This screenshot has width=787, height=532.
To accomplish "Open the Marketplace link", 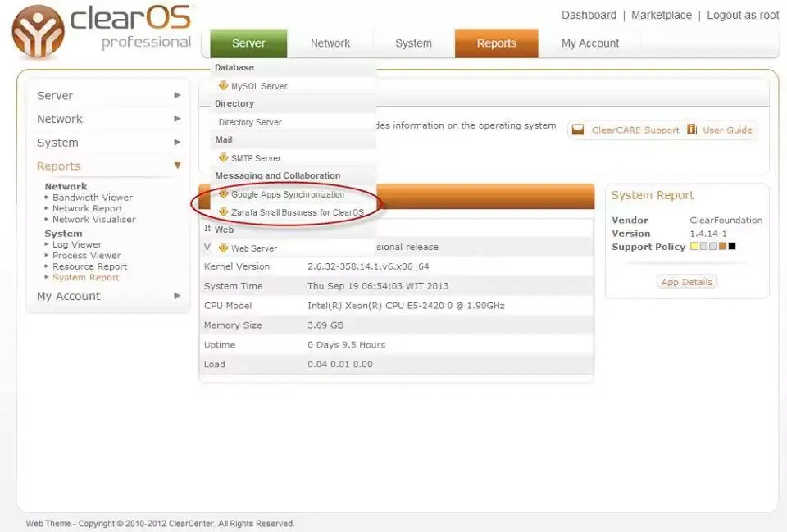I will click(x=661, y=15).
